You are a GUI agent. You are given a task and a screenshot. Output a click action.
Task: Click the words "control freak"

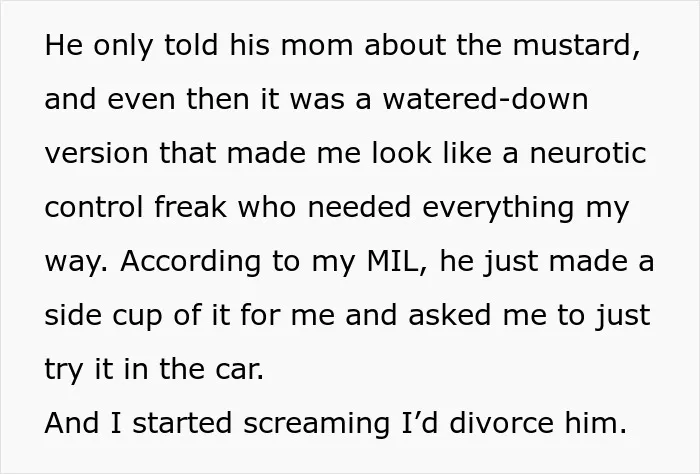135,207
